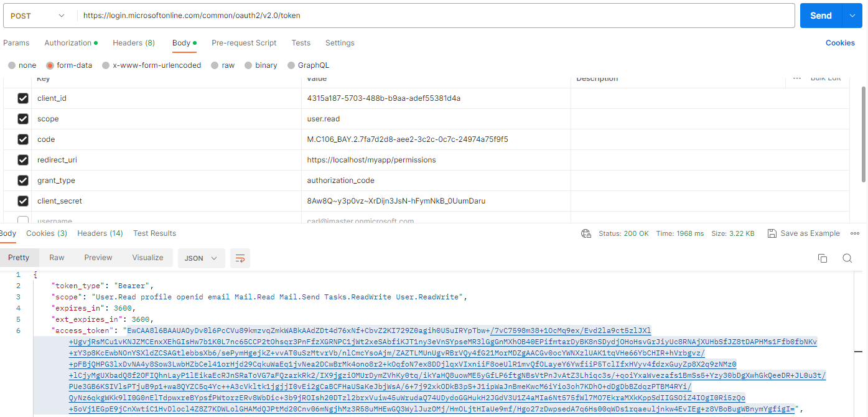
Task: Uncheck the grant_type row checkbox
Action: point(23,180)
